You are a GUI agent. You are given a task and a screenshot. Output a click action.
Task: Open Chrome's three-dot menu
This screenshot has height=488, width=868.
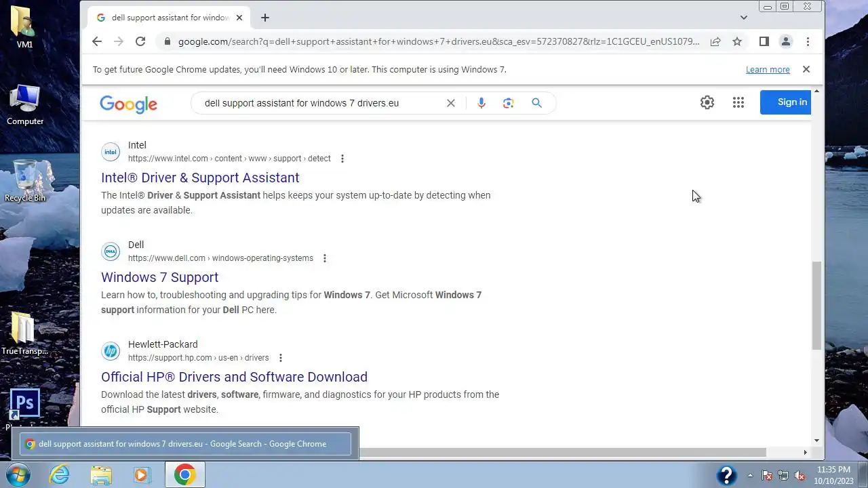[808, 41]
